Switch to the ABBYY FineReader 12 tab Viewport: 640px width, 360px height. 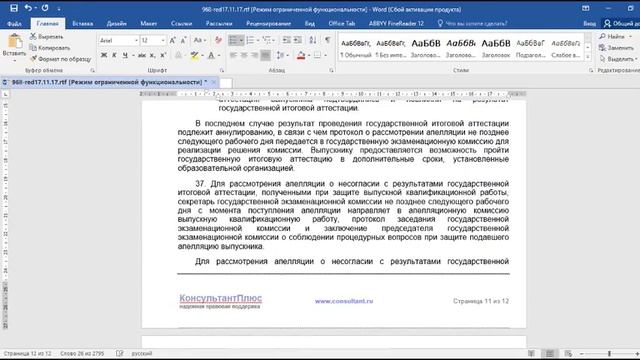(x=396, y=24)
